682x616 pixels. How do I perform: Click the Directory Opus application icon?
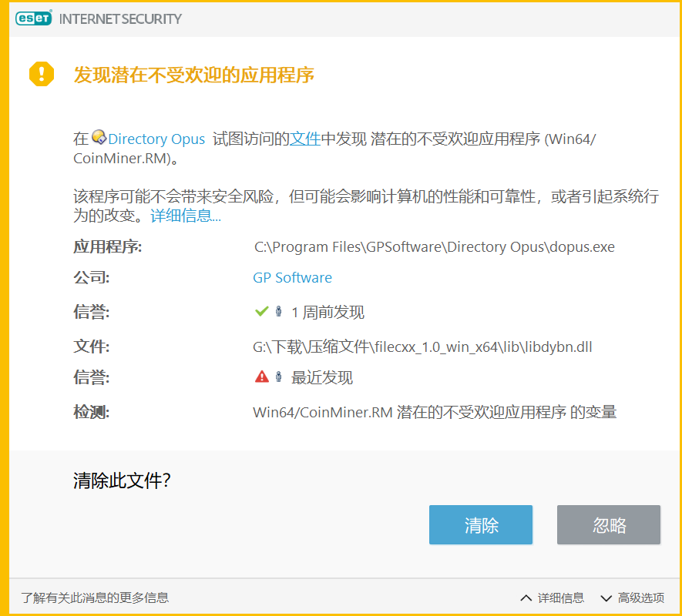[99, 138]
